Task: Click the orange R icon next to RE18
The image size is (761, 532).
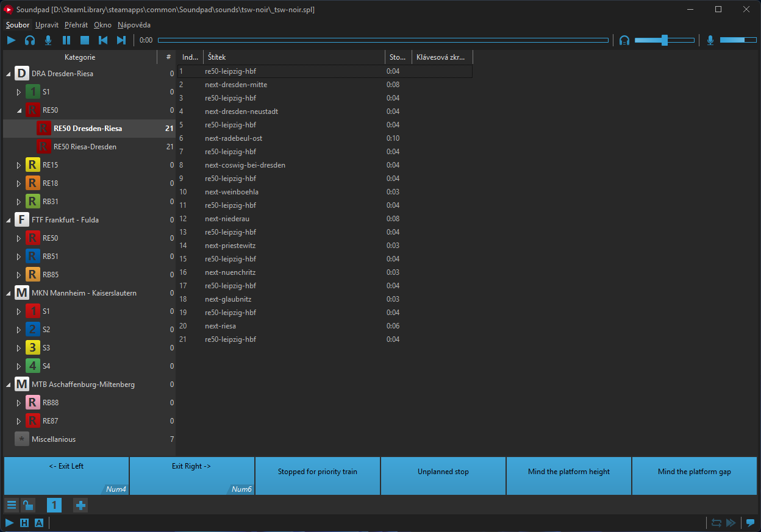Action: coord(33,183)
